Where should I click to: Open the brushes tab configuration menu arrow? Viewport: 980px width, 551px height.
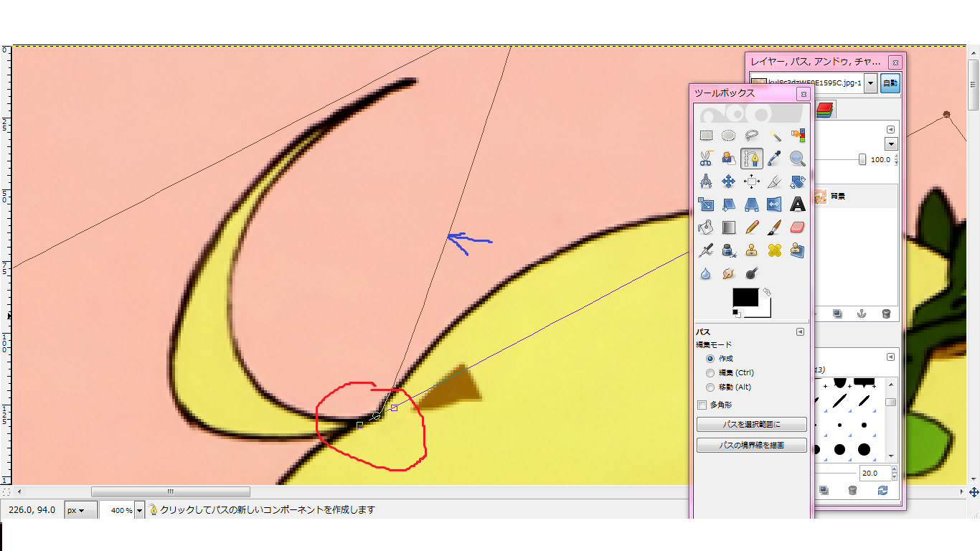890,357
